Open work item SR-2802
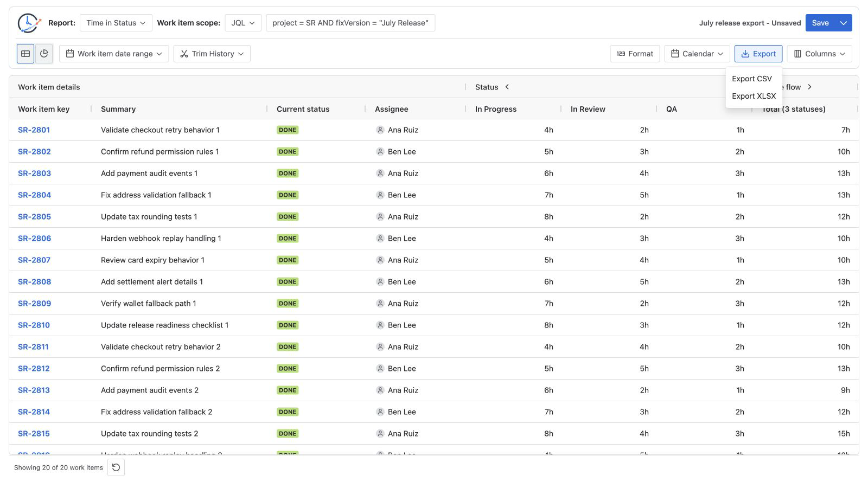The width and height of the screenshot is (868, 488). click(34, 152)
